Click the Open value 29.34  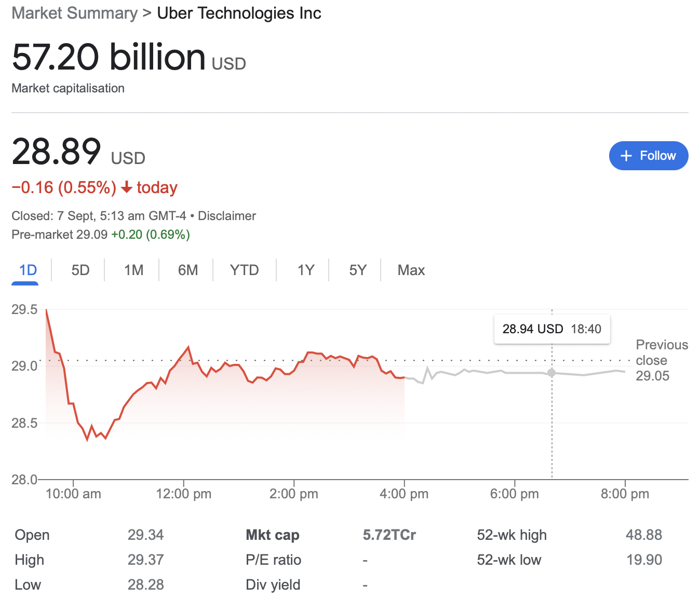coord(146,535)
